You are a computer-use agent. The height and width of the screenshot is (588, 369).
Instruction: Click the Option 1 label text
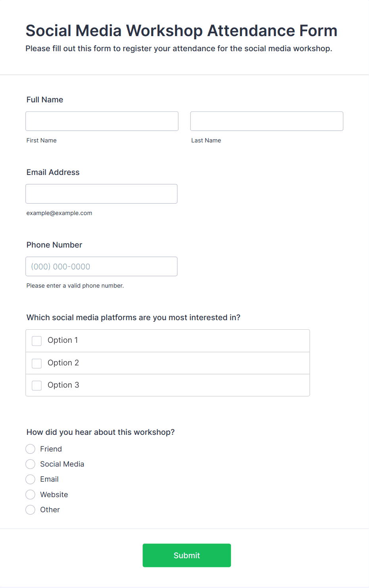pos(63,340)
